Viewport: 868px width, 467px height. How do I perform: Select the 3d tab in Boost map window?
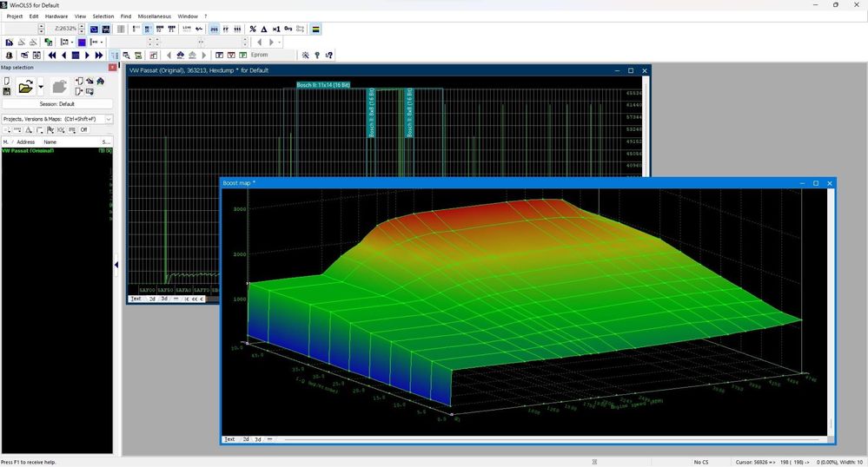[x=257, y=439]
